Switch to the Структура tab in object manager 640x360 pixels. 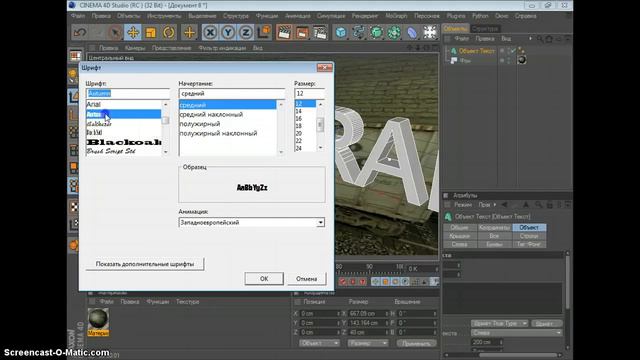coord(485,29)
